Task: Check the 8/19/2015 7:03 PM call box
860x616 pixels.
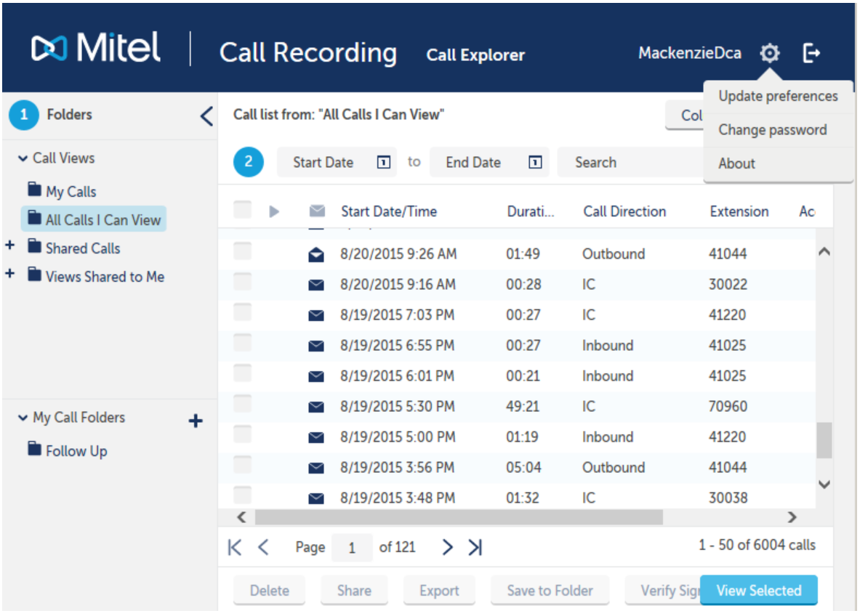Action: tap(242, 312)
